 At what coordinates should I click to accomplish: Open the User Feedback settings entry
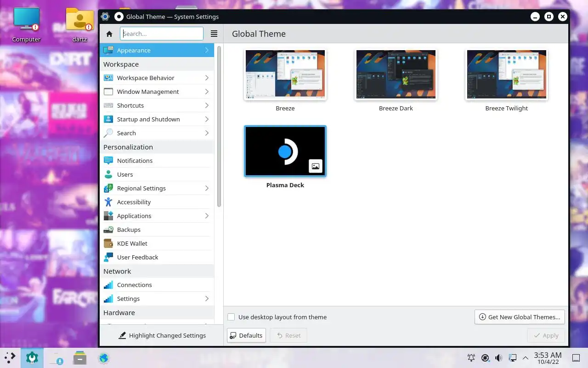coord(157,257)
